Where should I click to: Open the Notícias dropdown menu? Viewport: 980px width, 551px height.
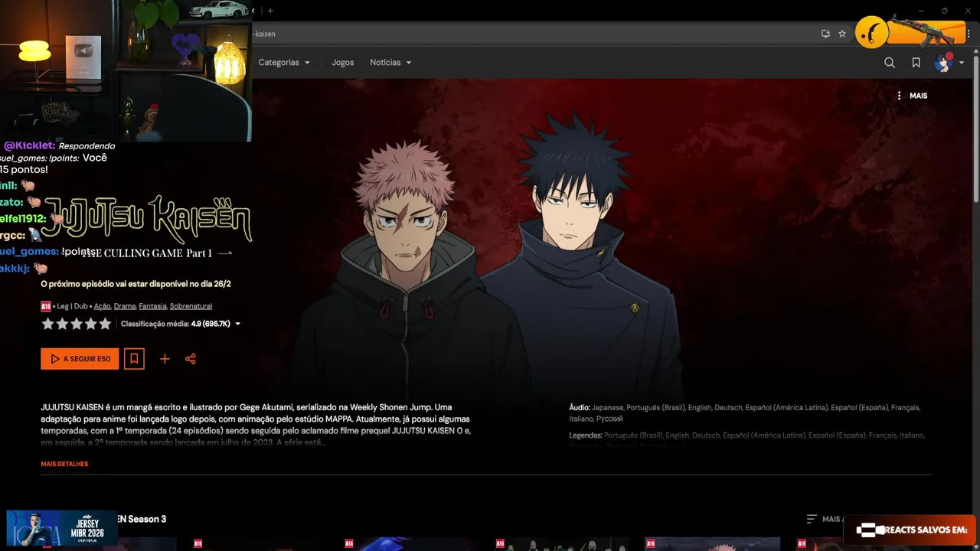click(x=390, y=63)
